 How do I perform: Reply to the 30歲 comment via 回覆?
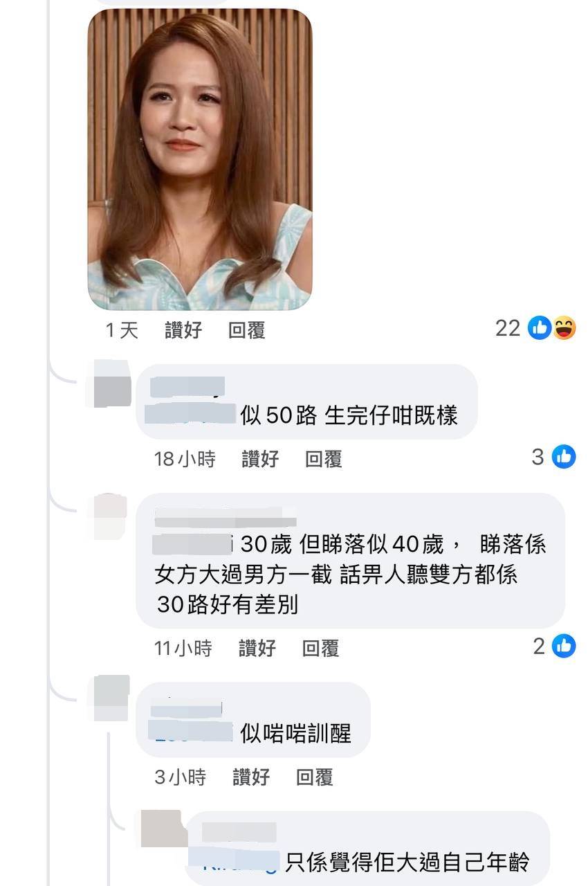tap(321, 649)
